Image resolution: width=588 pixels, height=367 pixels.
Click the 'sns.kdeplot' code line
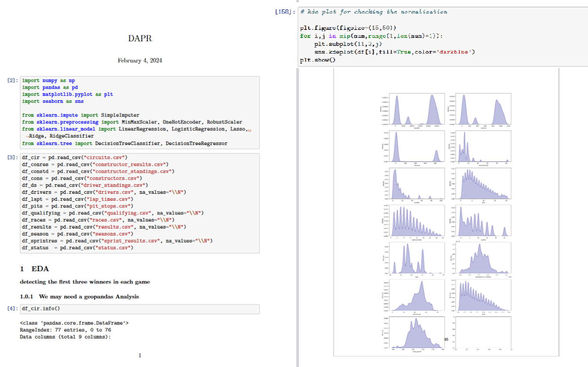(395, 52)
